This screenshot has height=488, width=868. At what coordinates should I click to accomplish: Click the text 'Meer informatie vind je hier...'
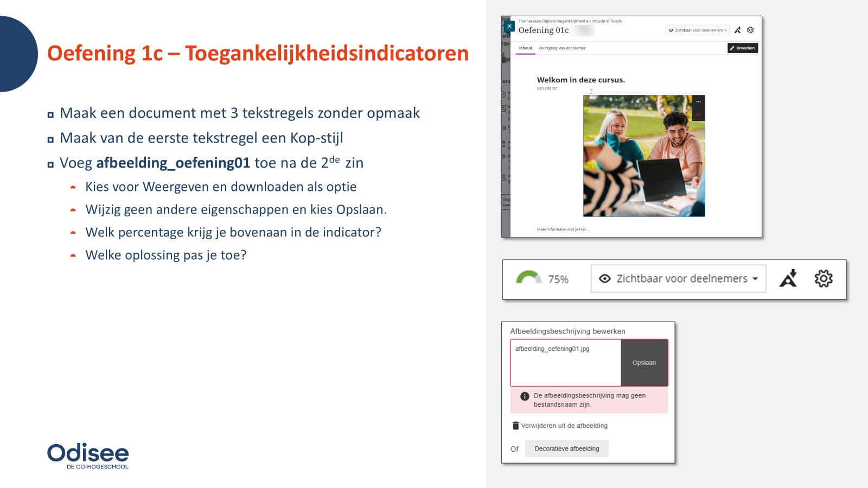coord(563,229)
